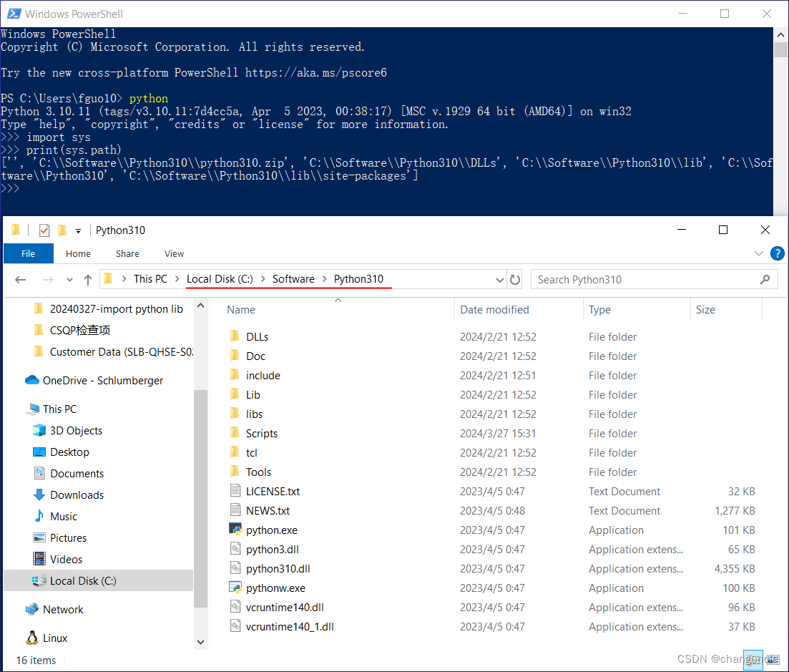Screen dimensions: 789x672
Task: Go forward with the forward arrow
Action: 48,279
